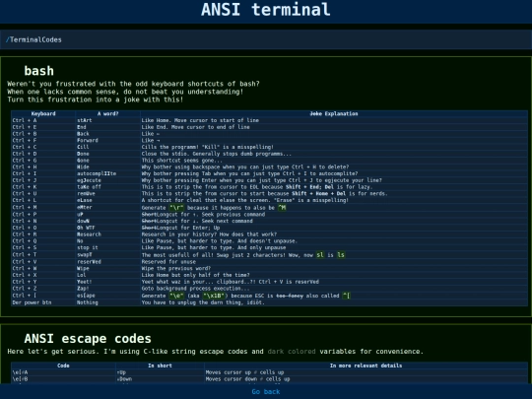Click the Wipe word cell
Image resolution: width=532 pixels, height=399 pixels.
click(108, 268)
